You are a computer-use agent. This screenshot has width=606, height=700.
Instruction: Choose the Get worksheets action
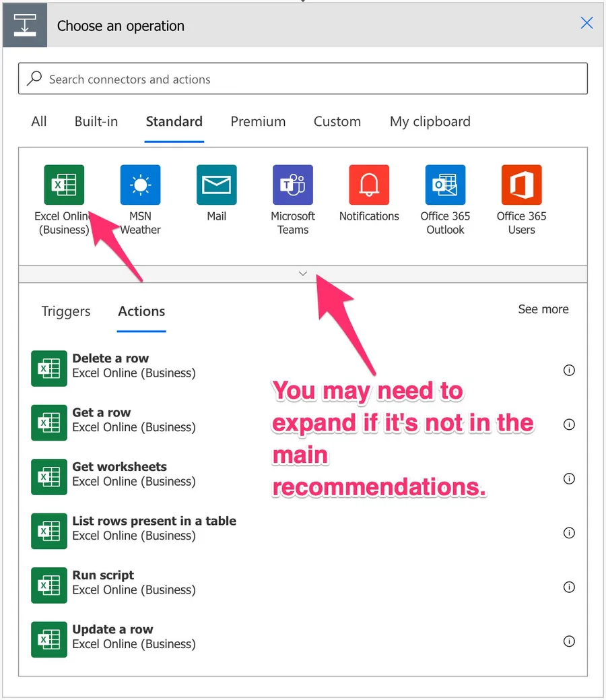click(x=119, y=467)
